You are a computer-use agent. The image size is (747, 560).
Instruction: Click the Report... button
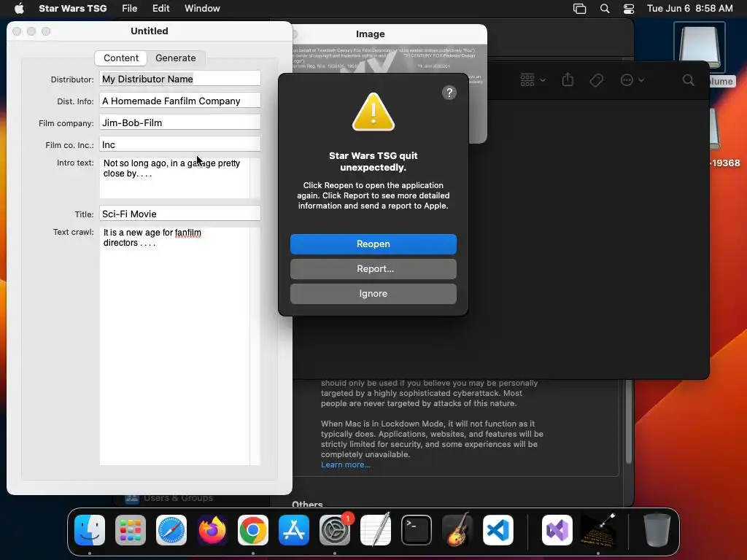click(373, 268)
